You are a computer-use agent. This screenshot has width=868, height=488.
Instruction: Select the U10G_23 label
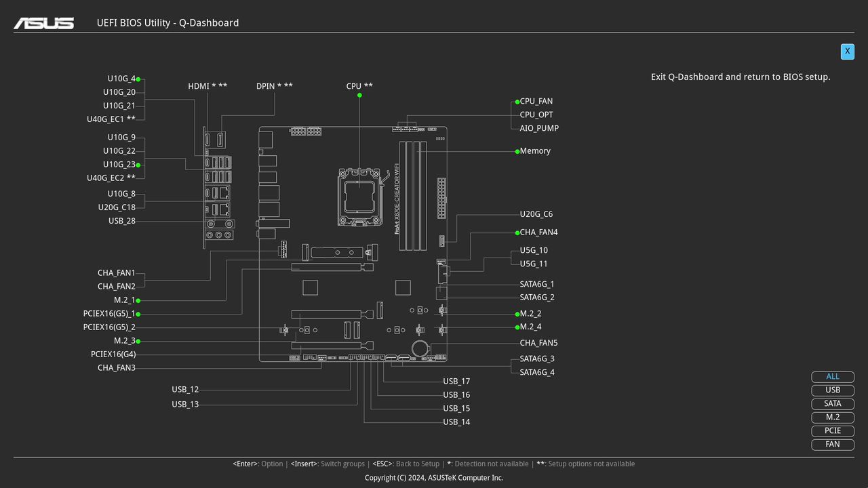tap(119, 165)
